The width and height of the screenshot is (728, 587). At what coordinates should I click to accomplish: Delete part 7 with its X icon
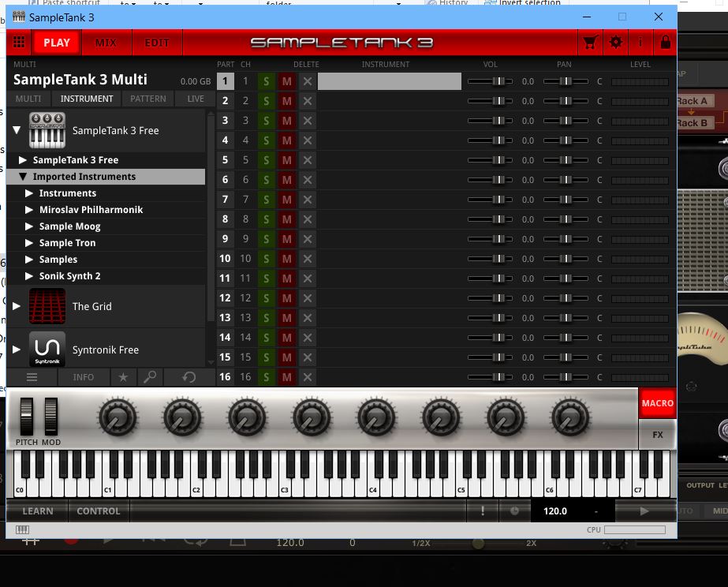tap(308, 200)
